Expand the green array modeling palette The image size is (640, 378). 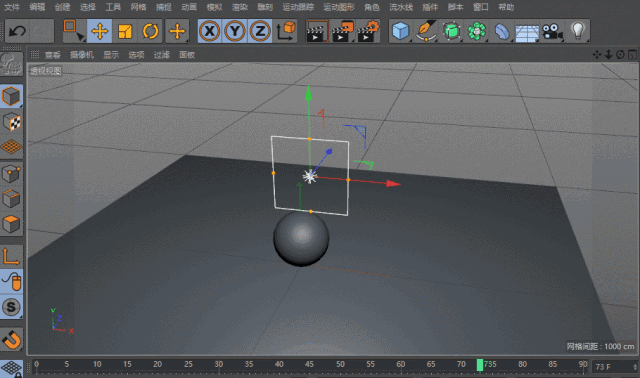coord(477,31)
